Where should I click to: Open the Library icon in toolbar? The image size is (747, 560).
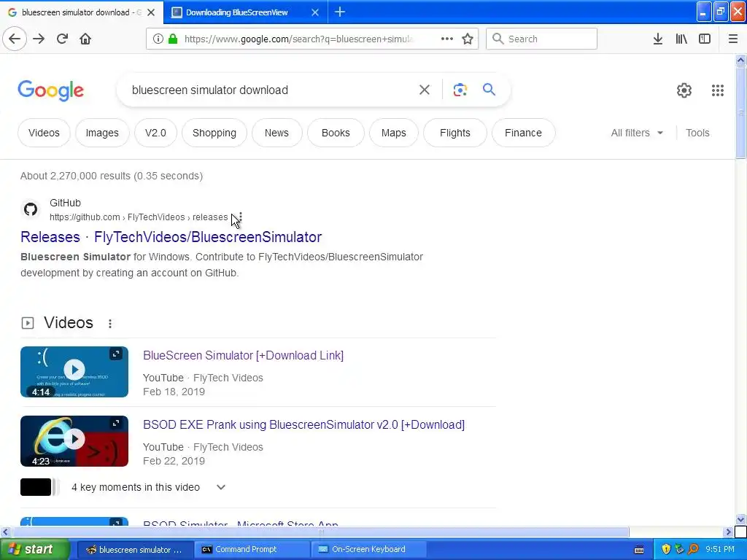click(x=681, y=39)
